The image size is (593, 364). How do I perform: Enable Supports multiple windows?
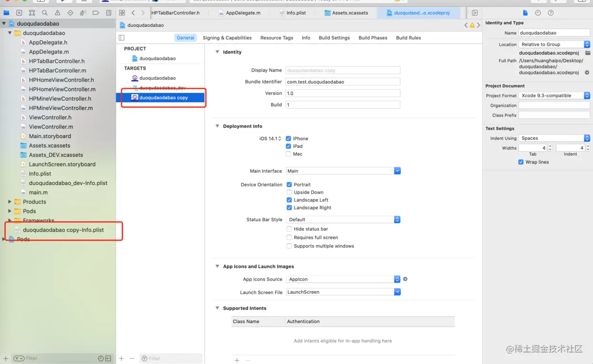[289, 246]
